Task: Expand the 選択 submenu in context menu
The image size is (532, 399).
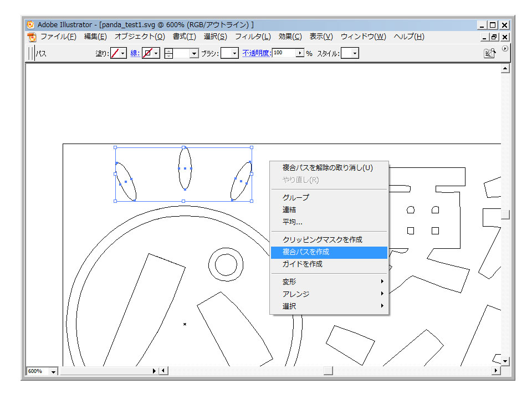Action: (x=329, y=306)
